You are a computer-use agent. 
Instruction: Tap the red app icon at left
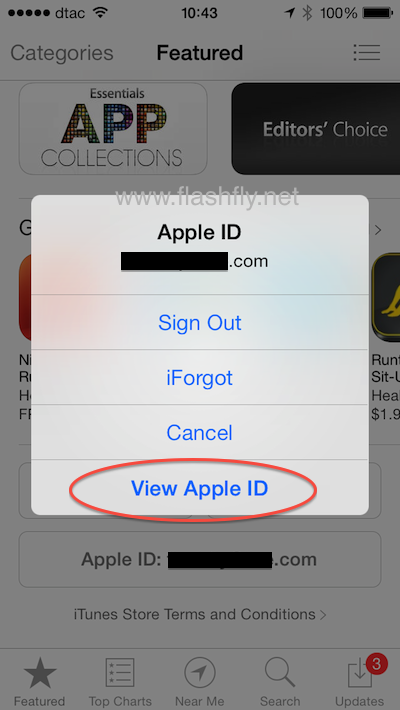[x=25, y=297]
